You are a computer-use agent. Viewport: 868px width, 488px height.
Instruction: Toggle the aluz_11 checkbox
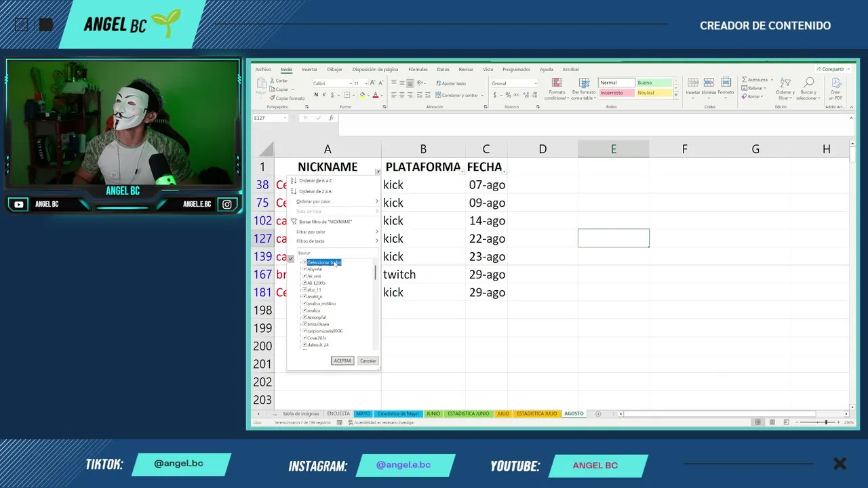pos(304,290)
